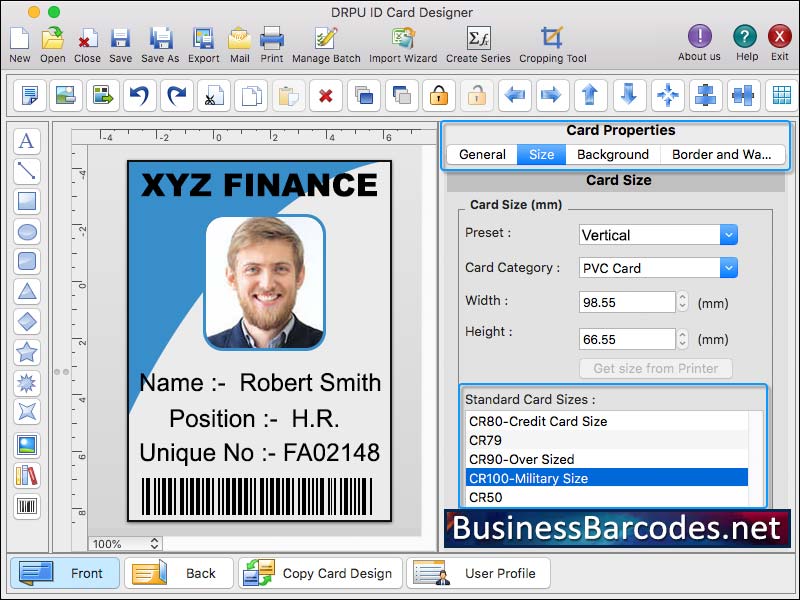The image size is (800, 600).
Task: Open the Back card design view
Action: point(178,573)
